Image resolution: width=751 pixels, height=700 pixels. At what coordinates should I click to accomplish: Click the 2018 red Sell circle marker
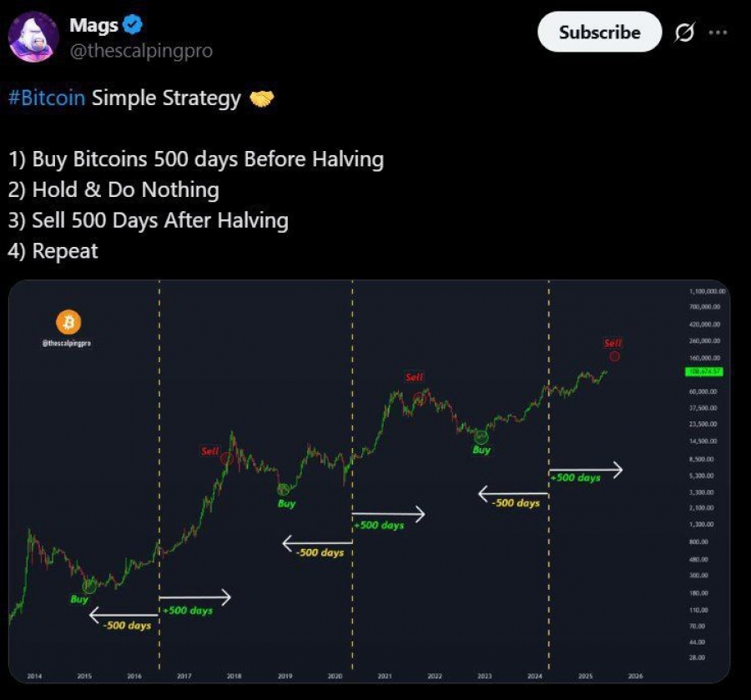pyautogui.click(x=226, y=459)
